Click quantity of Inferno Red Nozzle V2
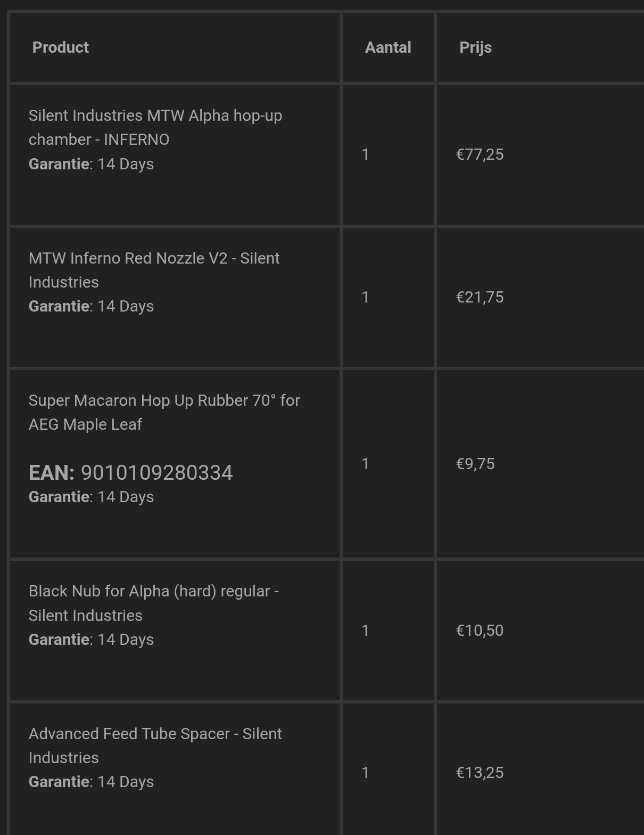This screenshot has height=835, width=644. pos(365,297)
